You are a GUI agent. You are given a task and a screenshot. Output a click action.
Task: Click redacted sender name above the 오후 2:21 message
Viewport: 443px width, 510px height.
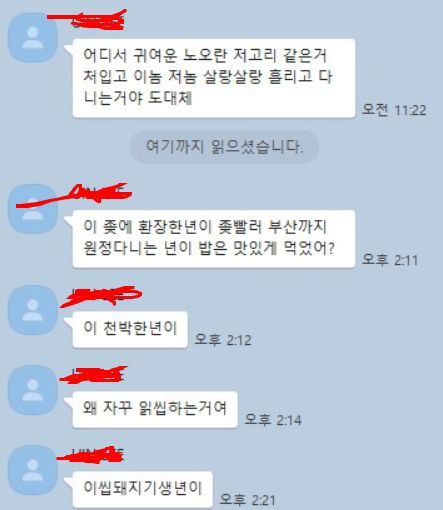(91, 455)
